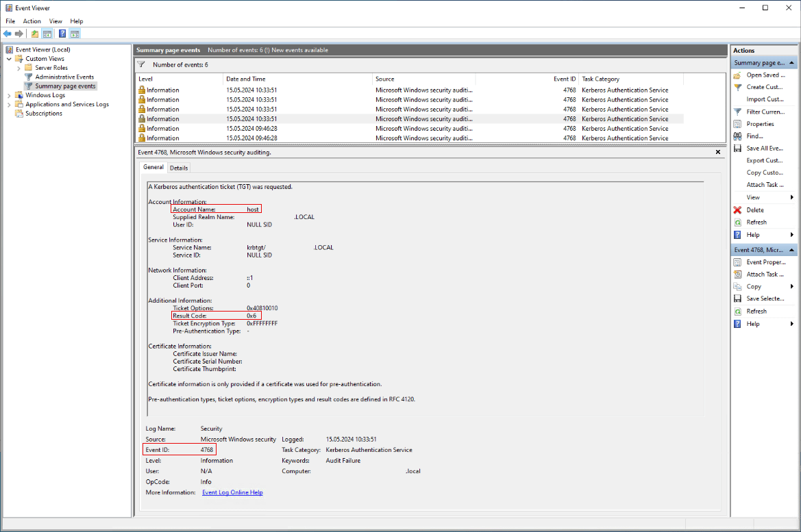Collapse the Custom Views tree node

pyautogui.click(x=10, y=59)
